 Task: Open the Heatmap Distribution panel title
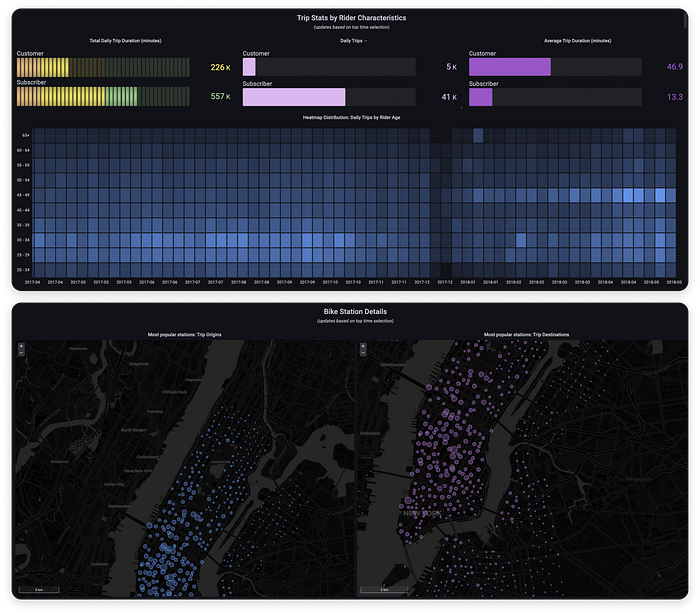[351, 117]
